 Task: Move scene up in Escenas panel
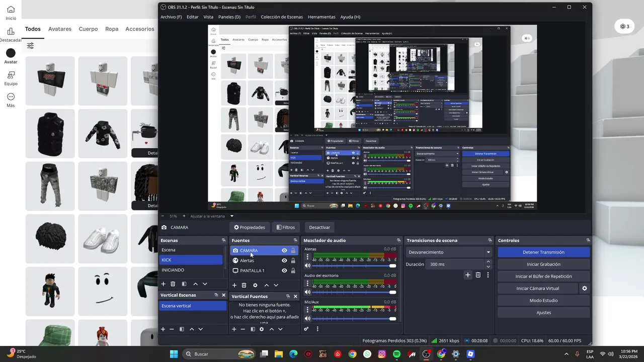[196, 284]
